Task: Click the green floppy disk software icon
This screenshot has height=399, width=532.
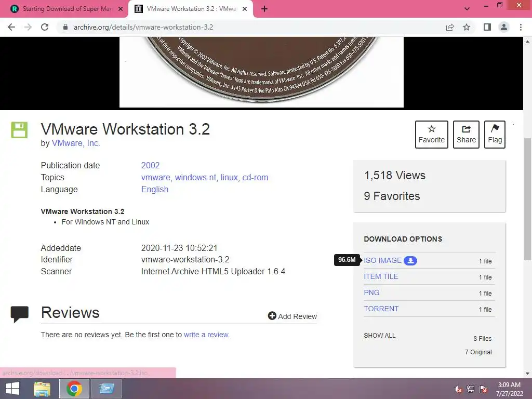Action: point(19,130)
